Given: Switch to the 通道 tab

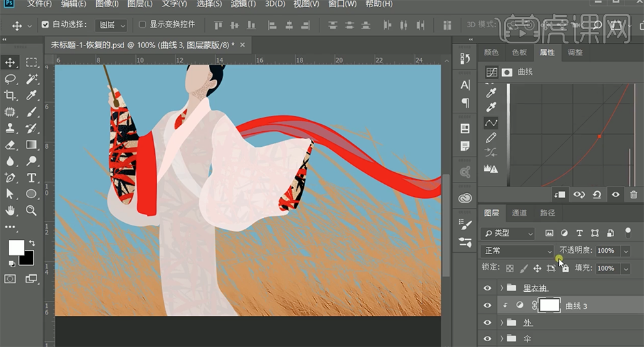Looking at the screenshot, I should click(x=519, y=212).
